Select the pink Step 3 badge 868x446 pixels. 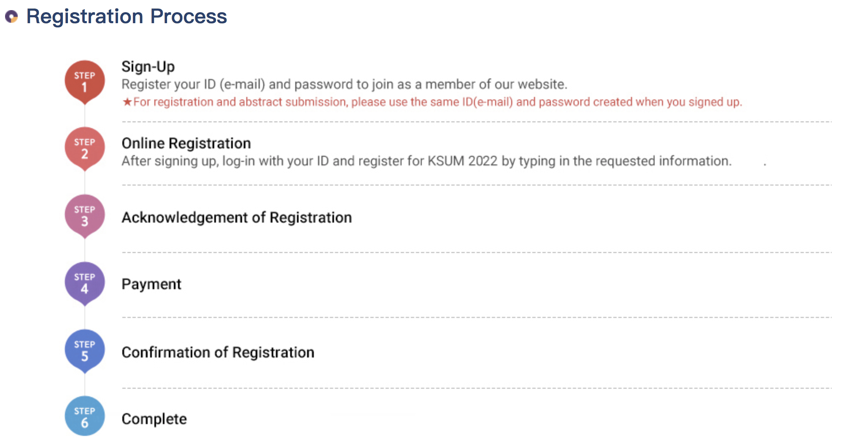point(84,215)
